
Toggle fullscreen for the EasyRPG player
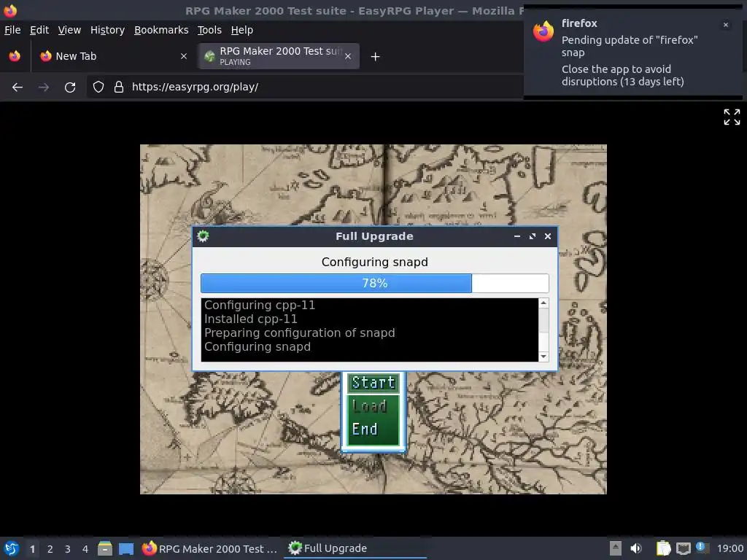click(x=732, y=117)
